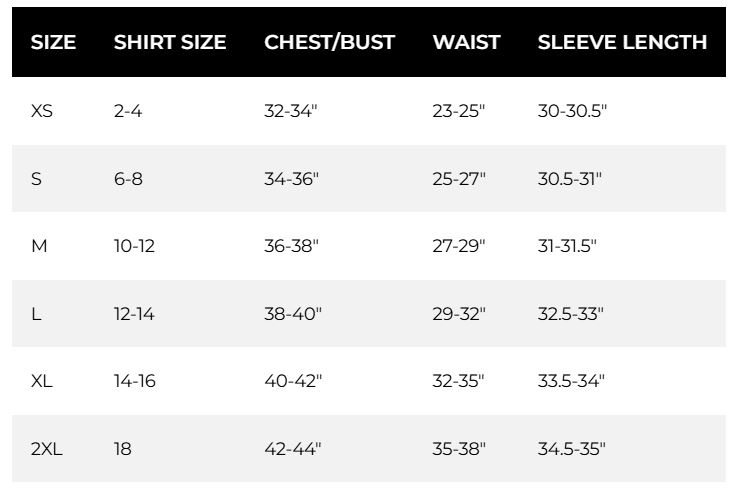Click the XS size cell
Image resolution: width=743 pixels, height=497 pixels.
coord(42,111)
